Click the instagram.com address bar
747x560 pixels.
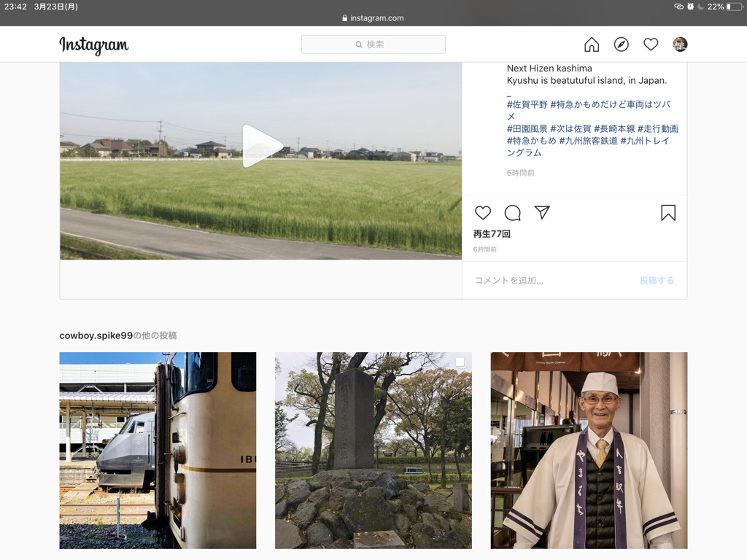[x=373, y=18]
